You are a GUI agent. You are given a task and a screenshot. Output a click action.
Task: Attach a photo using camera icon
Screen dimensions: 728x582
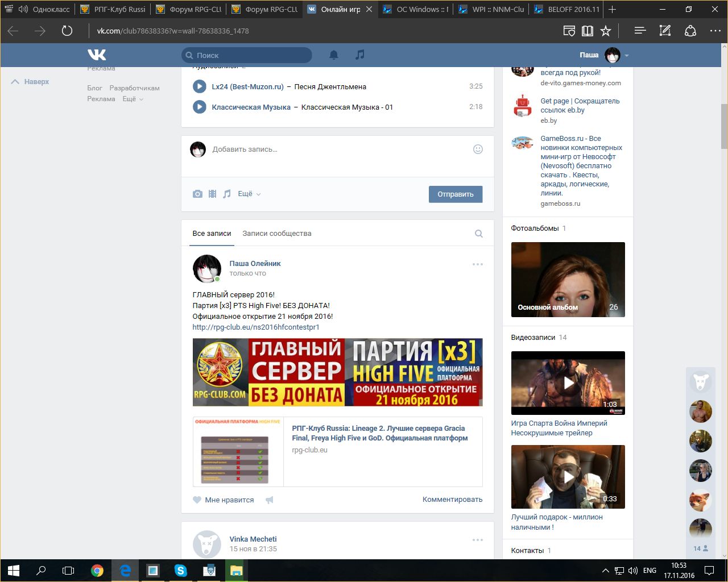pyautogui.click(x=197, y=194)
